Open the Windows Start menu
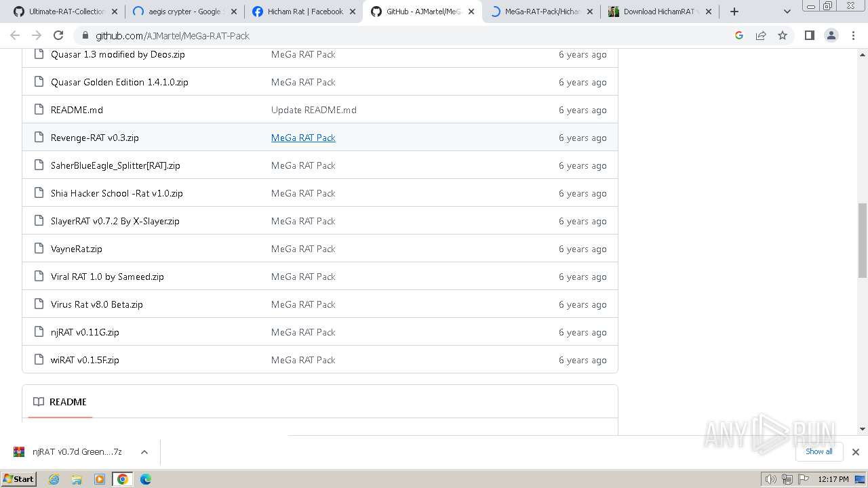Viewport: 868px width, 488px height. point(19,479)
